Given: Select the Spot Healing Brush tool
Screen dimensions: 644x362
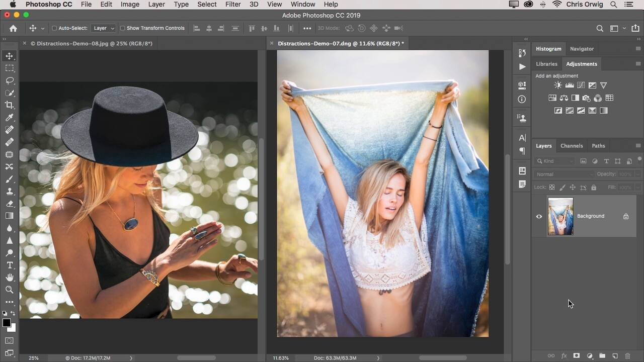Looking at the screenshot, I should tap(10, 130).
